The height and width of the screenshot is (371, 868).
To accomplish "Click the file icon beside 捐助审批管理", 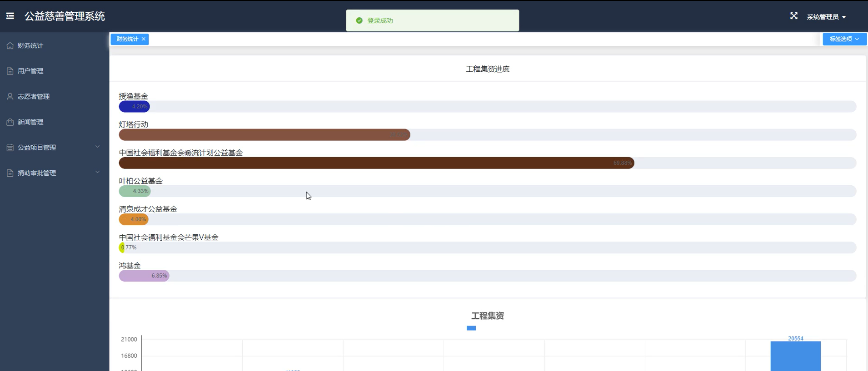I will (10, 173).
